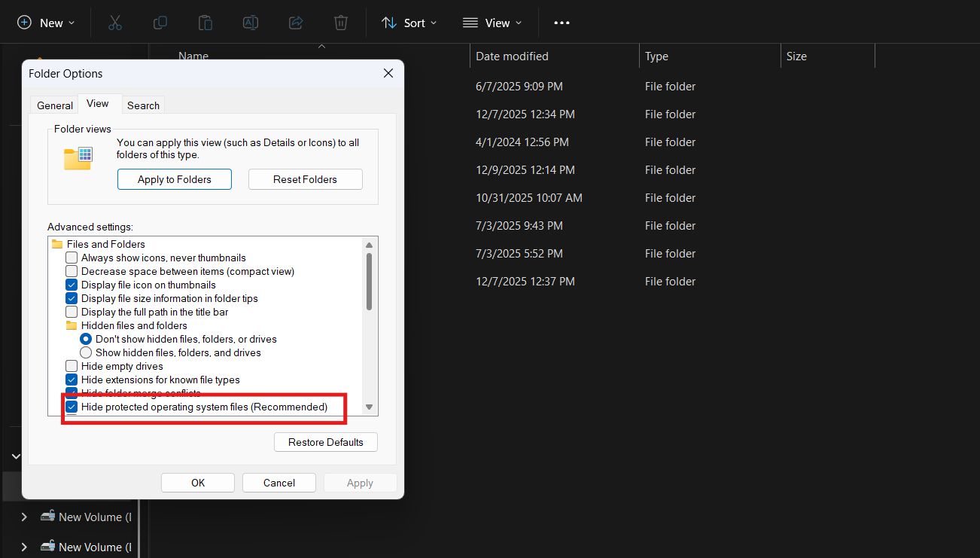Rename a file with the Rename icon
980x558 pixels.
tap(250, 23)
